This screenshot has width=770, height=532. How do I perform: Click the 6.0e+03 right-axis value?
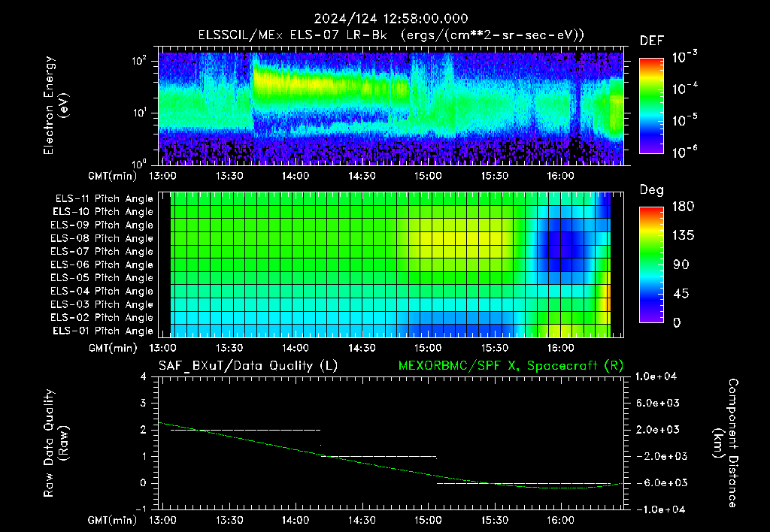(658, 403)
